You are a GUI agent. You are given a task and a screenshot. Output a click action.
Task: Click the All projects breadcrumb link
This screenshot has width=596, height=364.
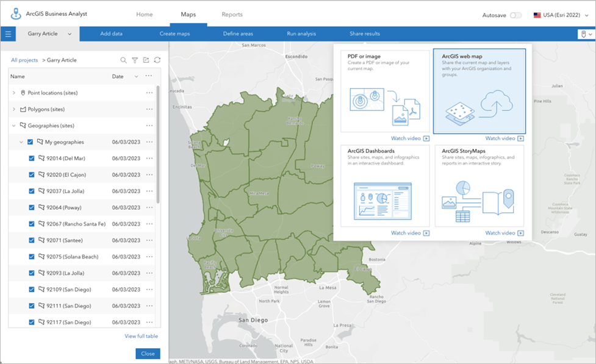[24, 60]
